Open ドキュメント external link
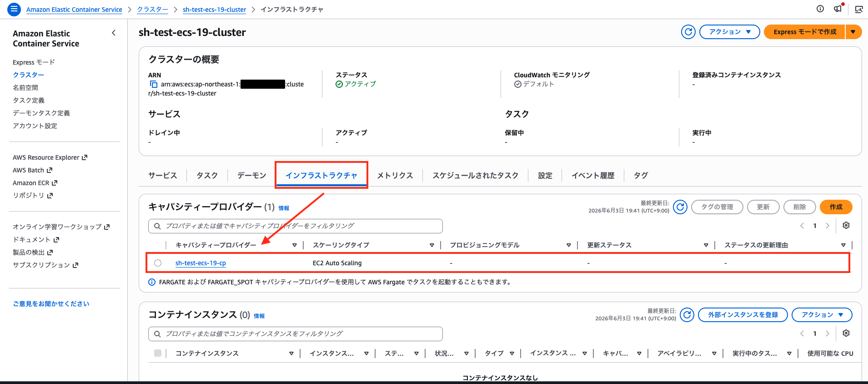Image resolution: width=868 pixels, height=384 pixels. 36,240
